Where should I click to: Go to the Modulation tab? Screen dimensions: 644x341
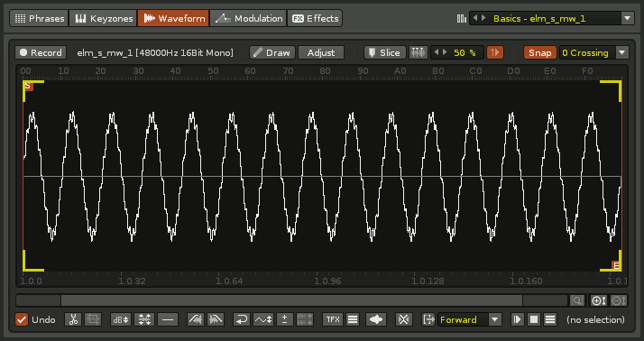click(x=248, y=18)
